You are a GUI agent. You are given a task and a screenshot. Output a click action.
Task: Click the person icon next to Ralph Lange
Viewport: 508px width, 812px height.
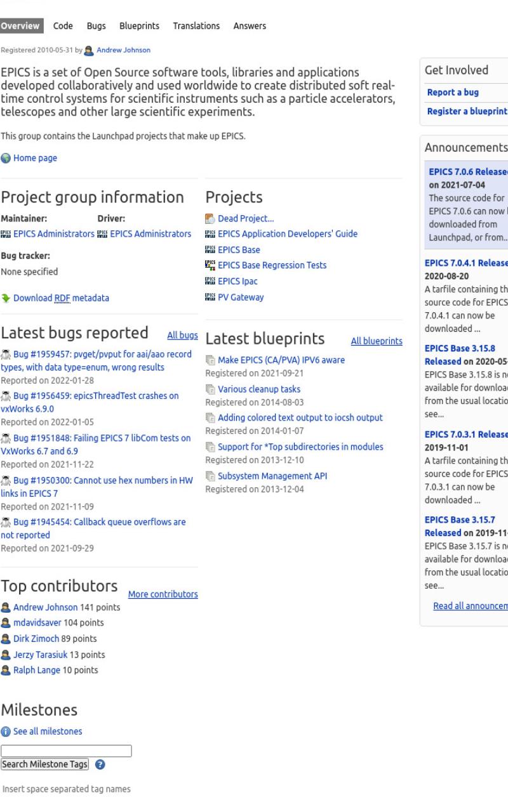[5, 671]
